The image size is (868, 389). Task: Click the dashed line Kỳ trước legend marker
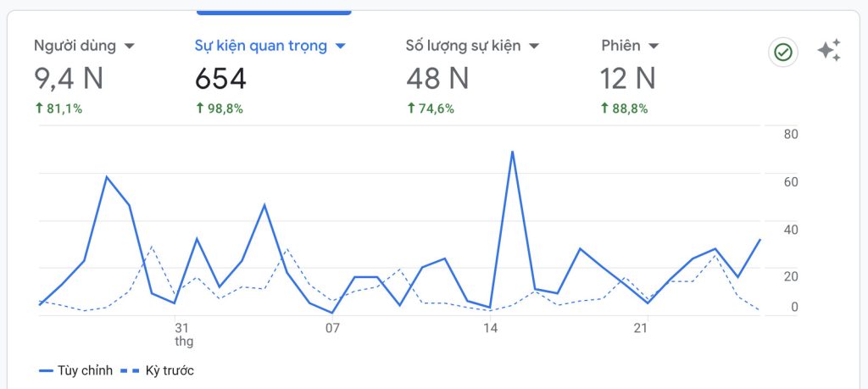click(130, 371)
